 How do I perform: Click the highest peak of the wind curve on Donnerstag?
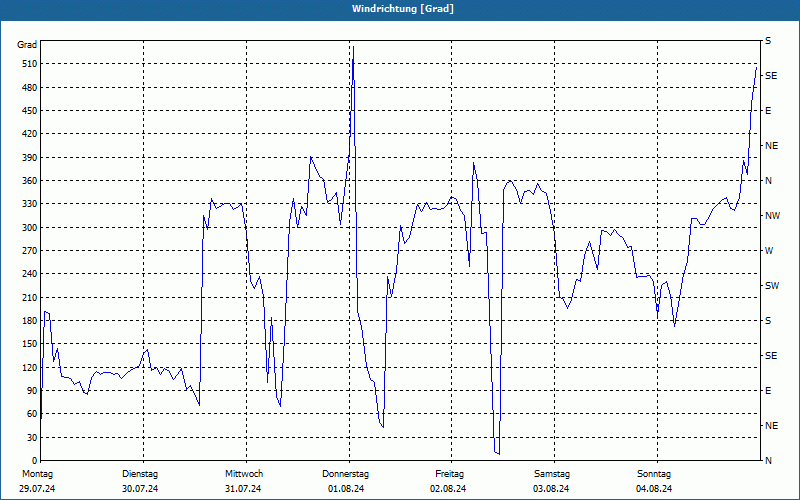pos(353,47)
